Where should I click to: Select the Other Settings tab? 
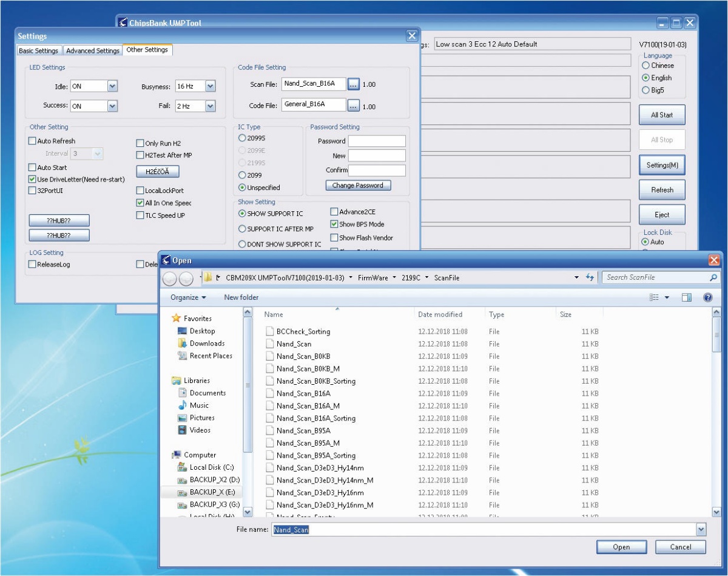pyautogui.click(x=147, y=50)
